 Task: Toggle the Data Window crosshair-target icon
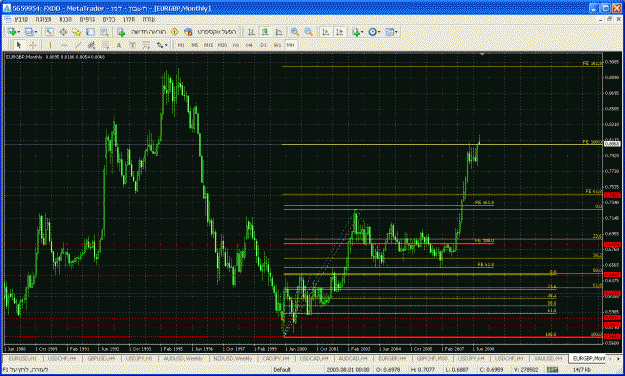pyautogui.click(x=63, y=32)
